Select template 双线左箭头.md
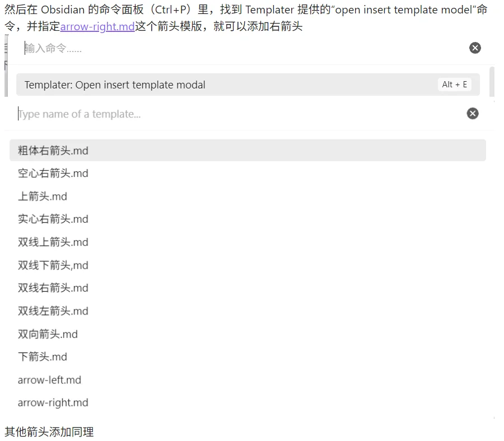The image size is (504, 441). [248, 311]
